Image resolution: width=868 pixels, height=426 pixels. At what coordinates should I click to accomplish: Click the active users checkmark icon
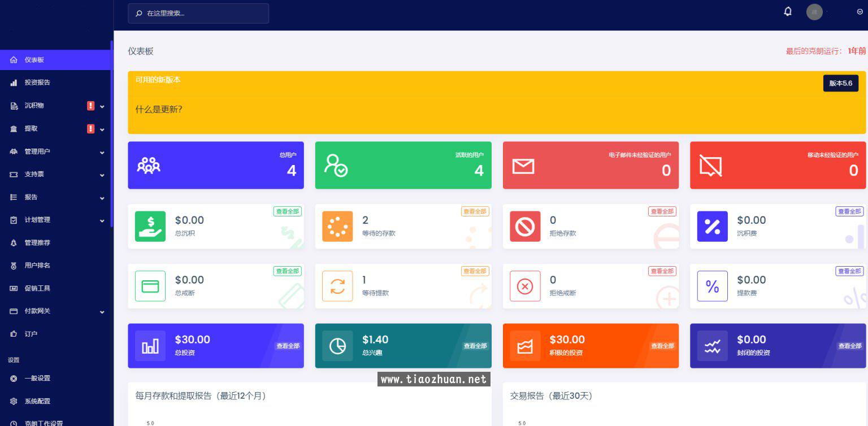point(336,165)
